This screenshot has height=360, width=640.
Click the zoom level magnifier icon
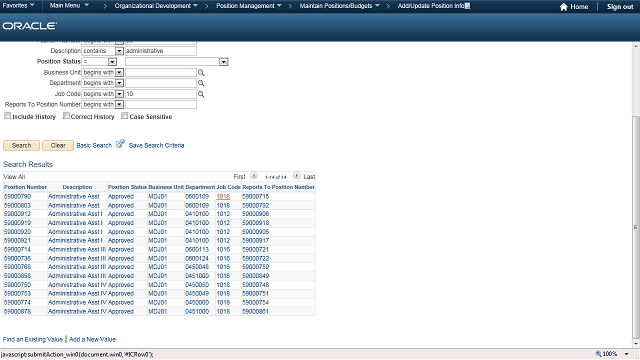click(x=598, y=353)
